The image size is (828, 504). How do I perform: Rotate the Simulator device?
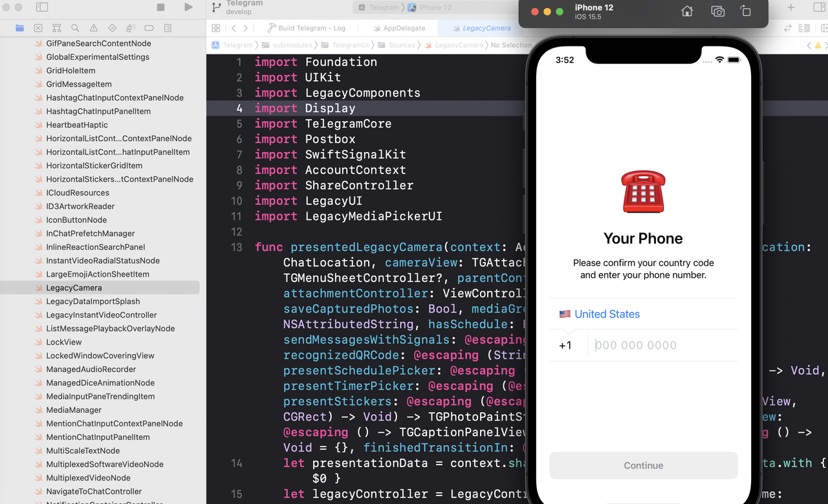click(x=746, y=11)
